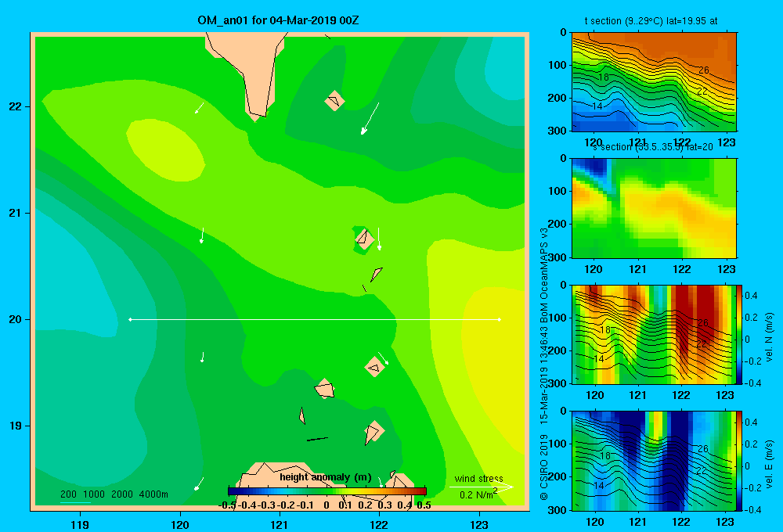Screen dimensions: 783x532
Task: Click the '-0.5' tick on height anomaly scale
Action: (227, 505)
